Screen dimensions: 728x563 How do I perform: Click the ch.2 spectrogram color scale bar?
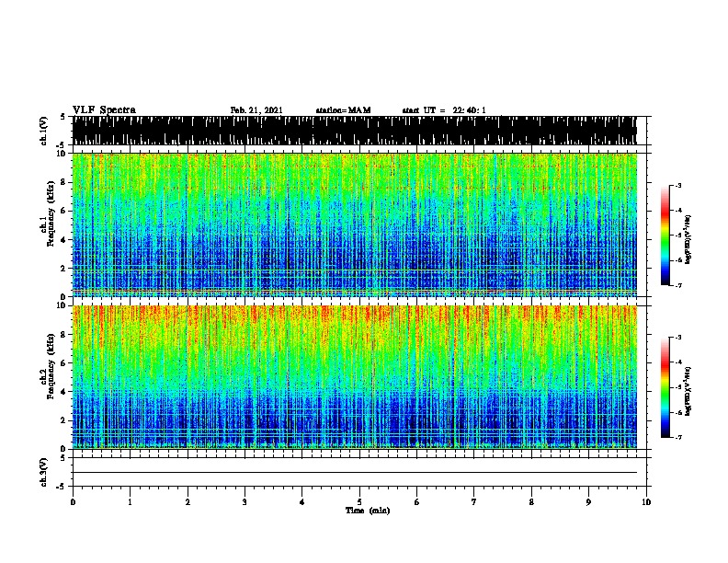[x=665, y=387]
